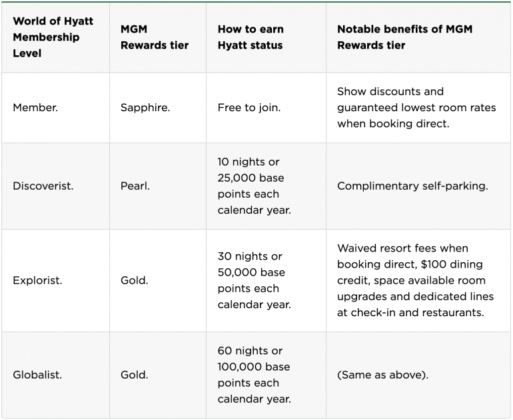Click the waived resort fees benefits text
This screenshot has width=513, height=420.
[x=416, y=280]
